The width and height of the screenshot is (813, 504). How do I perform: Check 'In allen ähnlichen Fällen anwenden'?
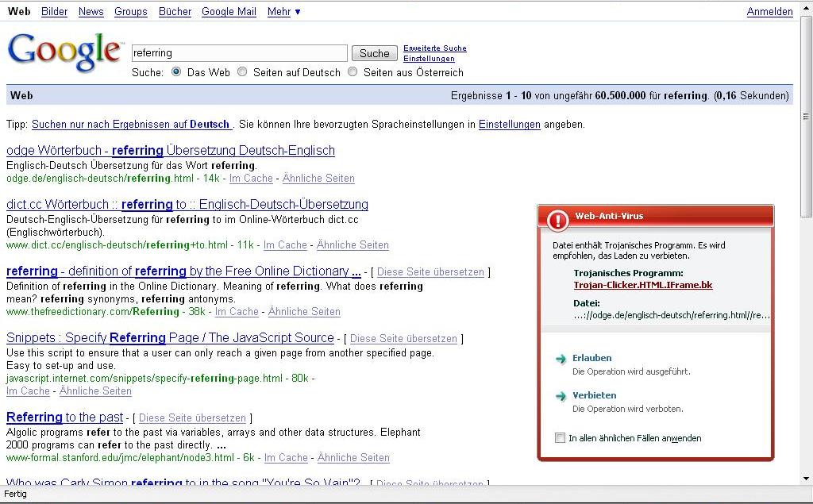[x=560, y=438]
